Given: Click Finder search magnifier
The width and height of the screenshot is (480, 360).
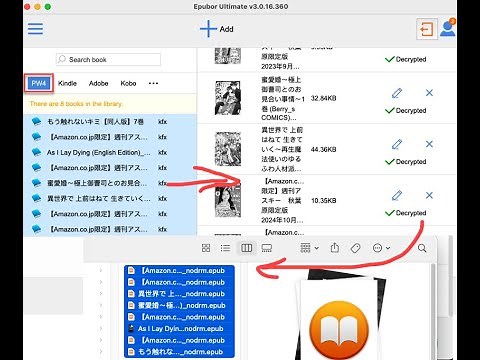Looking at the screenshot, I should (x=422, y=248).
